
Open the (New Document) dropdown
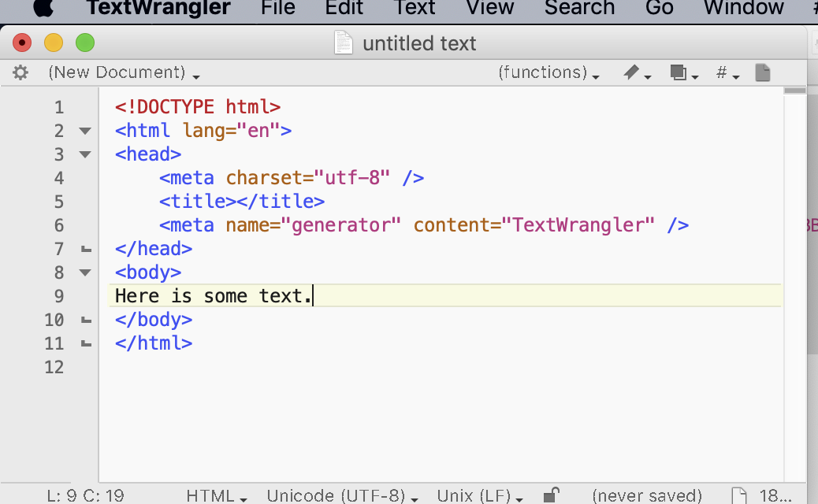click(x=118, y=72)
